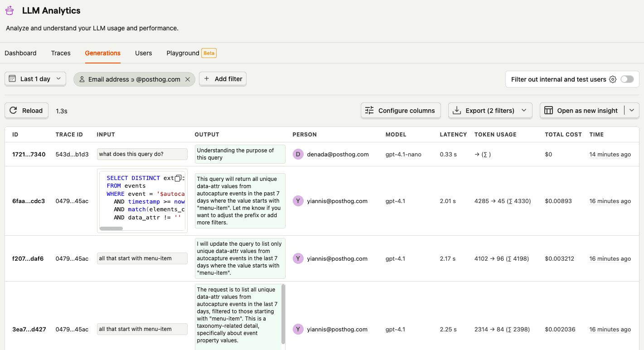Copy the SQL code in the input cell
The height and width of the screenshot is (350, 644).
[179, 178]
